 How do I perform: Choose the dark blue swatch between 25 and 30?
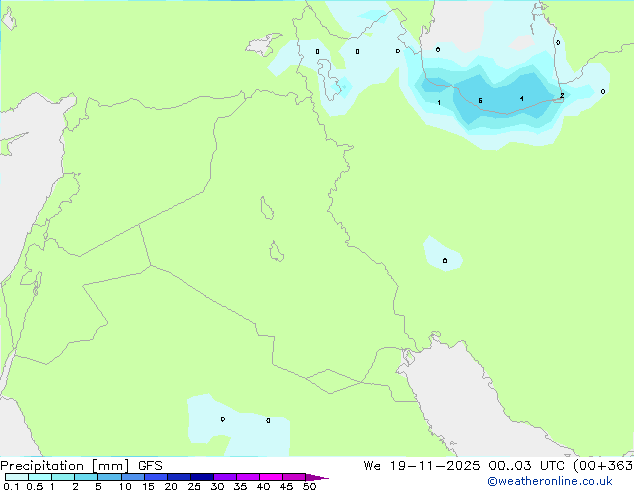click(202, 477)
